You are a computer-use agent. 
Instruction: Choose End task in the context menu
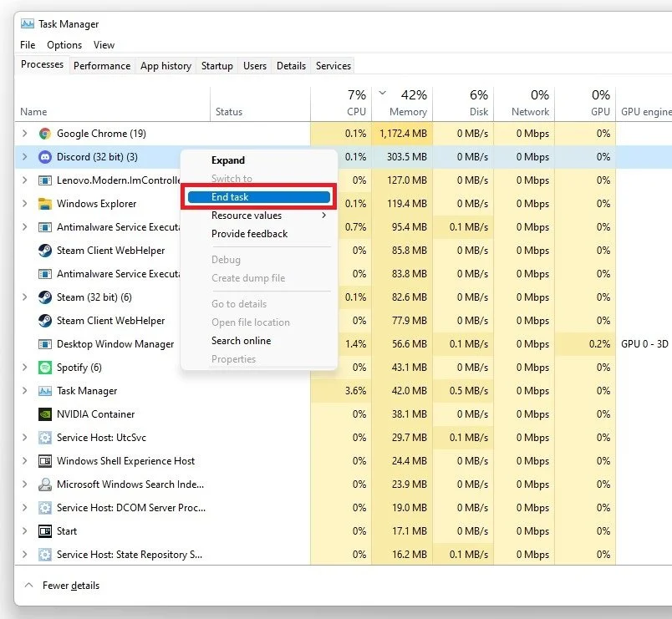coord(259,197)
